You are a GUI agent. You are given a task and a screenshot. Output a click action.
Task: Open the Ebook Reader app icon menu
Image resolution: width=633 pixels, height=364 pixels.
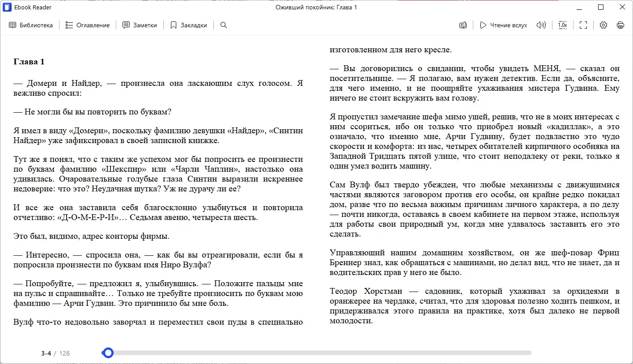coord(6,7)
